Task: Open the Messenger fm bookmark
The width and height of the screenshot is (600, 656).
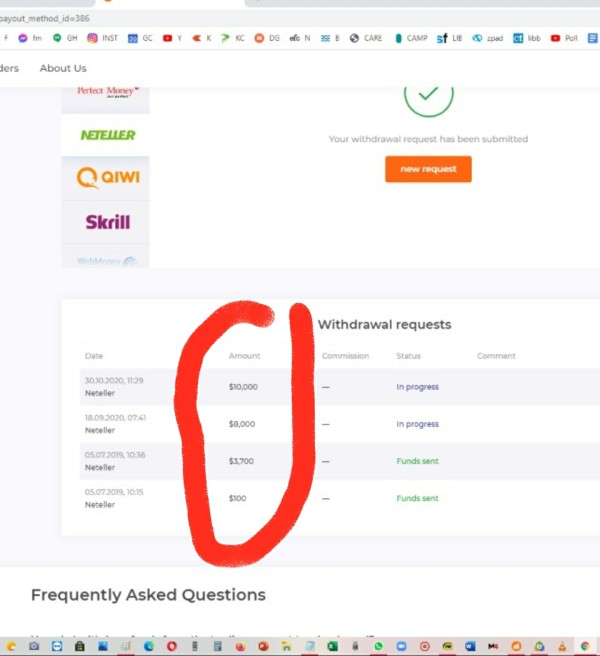Action: pos(30,38)
